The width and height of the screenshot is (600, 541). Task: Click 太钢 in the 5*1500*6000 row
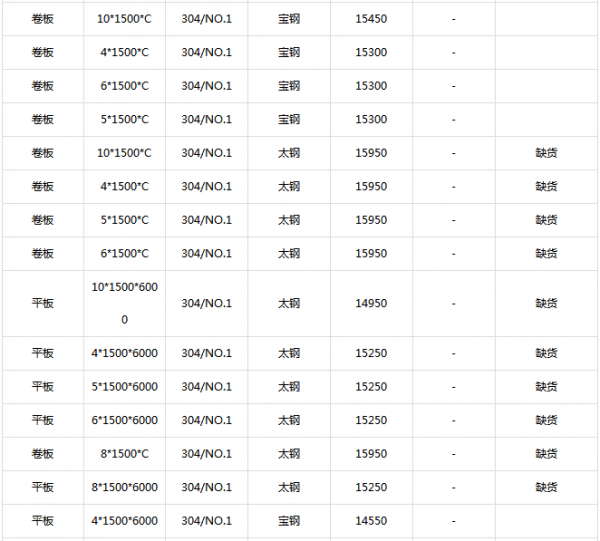pyautogui.click(x=289, y=387)
